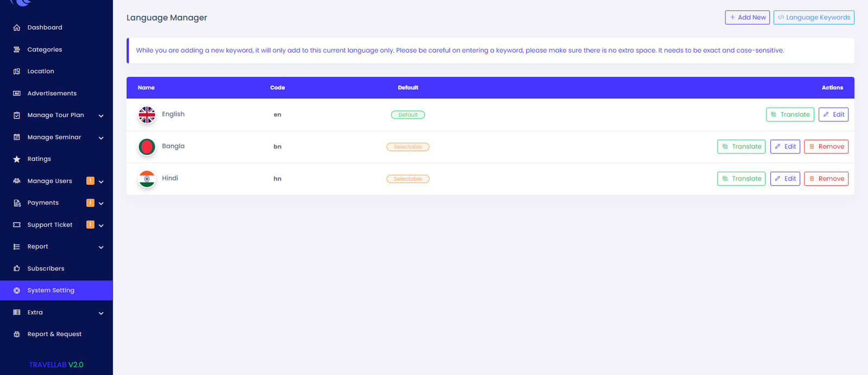This screenshot has height=375, width=868.
Task: Click the Dashboard home icon in sidebar
Action: 17,28
